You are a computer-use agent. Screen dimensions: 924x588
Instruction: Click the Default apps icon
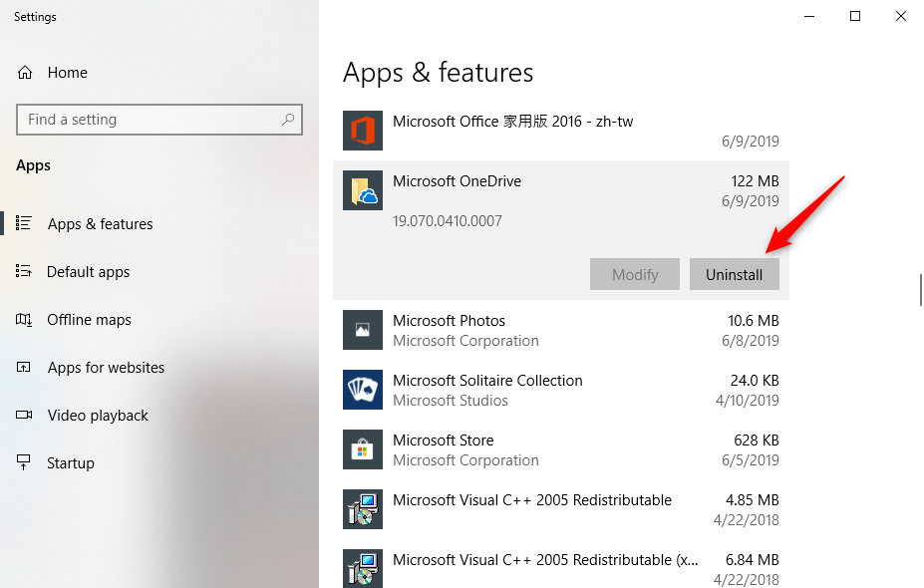24,271
